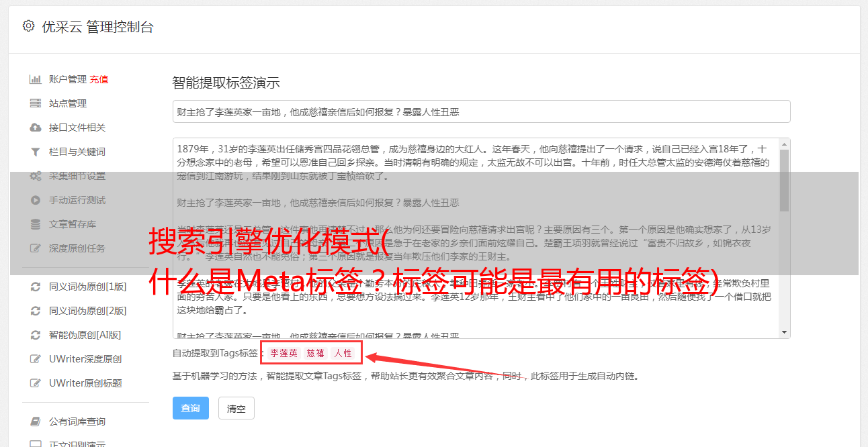The image size is (868, 447).
Task: Select the 站点管理 server icon
Action: click(x=36, y=103)
